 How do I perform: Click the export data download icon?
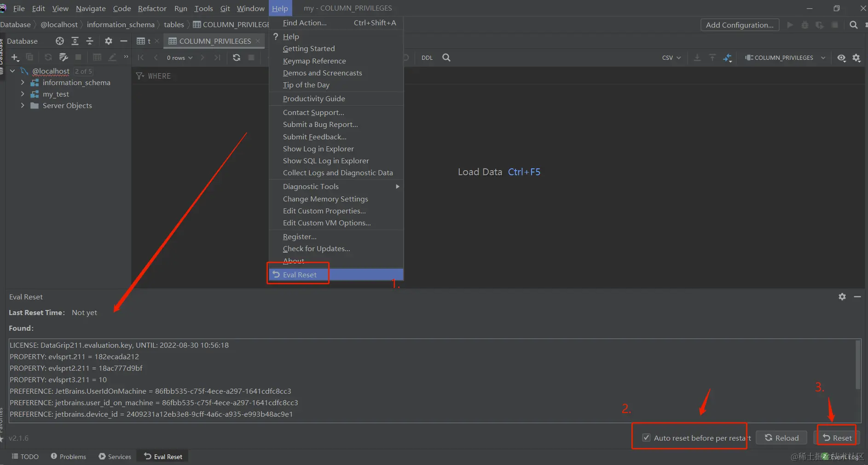tap(697, 57)
